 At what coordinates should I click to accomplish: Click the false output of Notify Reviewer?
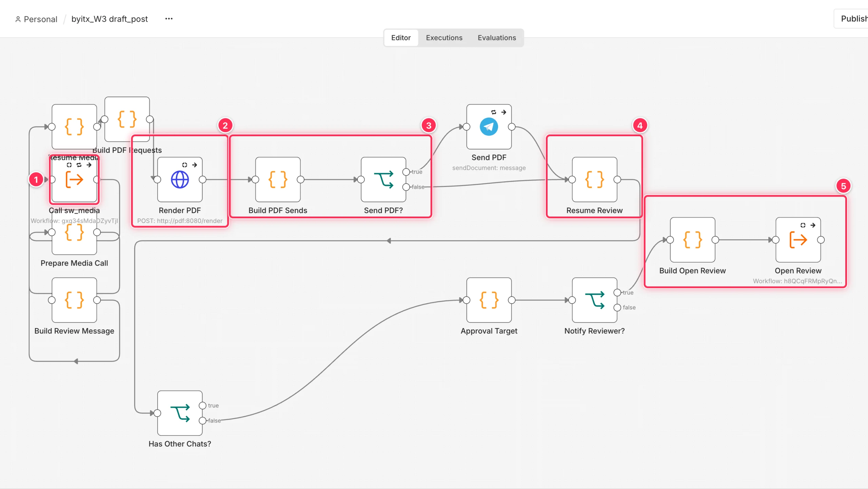point(617,307)
